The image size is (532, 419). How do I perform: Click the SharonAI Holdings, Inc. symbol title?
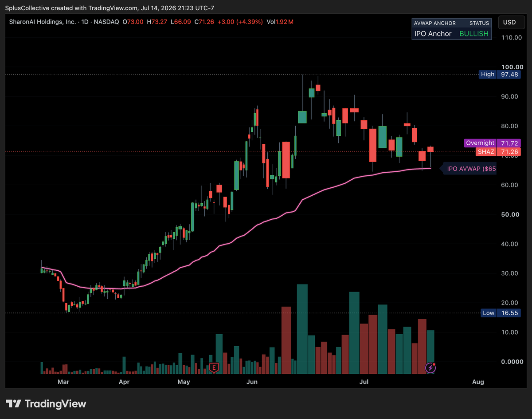click(x=42, y=22)
